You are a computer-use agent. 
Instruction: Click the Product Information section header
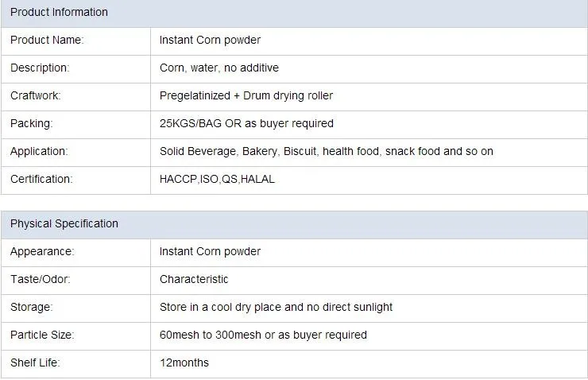pyautogui.click(x=60, y=12)
